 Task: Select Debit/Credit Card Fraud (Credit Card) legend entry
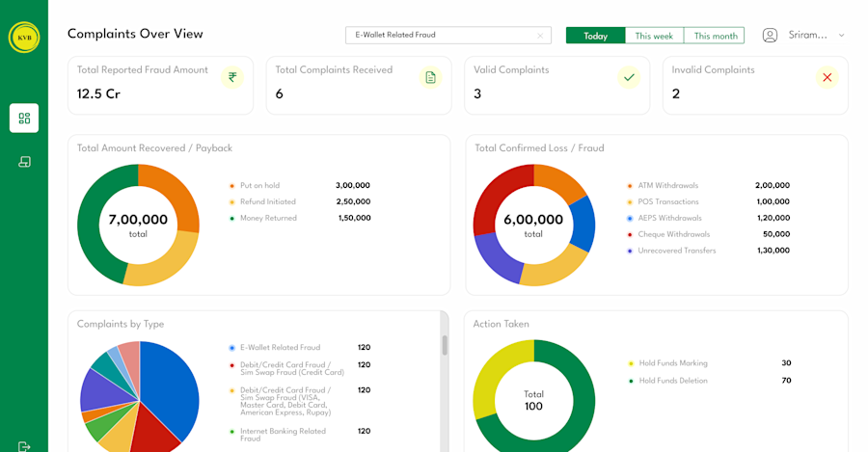point(292,368)
